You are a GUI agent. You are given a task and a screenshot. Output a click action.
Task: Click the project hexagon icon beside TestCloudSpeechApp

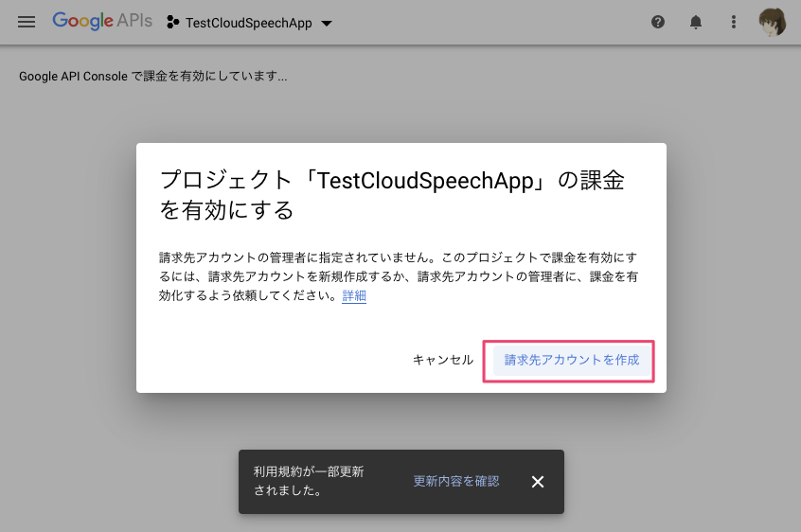[172, 23]
